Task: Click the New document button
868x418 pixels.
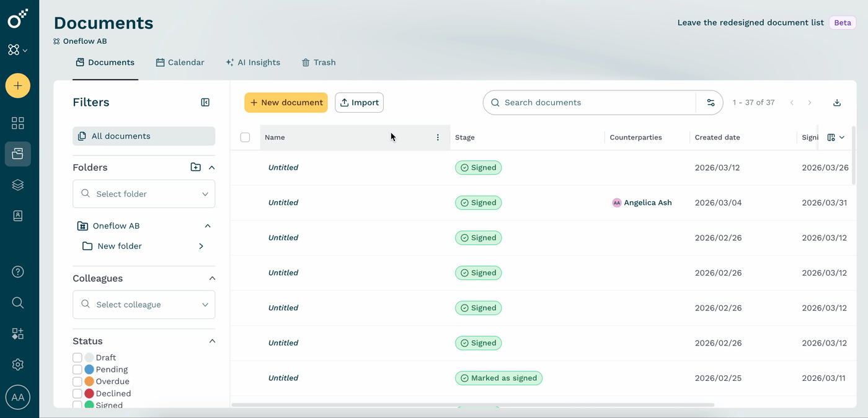Action: click(x=286, y=103)
